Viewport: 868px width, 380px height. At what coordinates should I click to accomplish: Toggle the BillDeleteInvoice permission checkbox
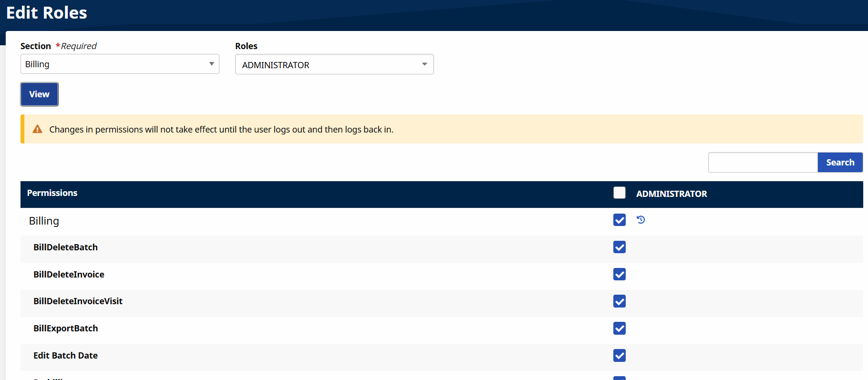pos(619,274)
